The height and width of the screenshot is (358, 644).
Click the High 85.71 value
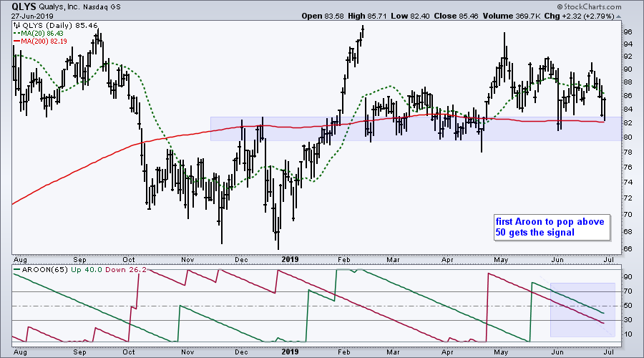[x=367, y=16]
